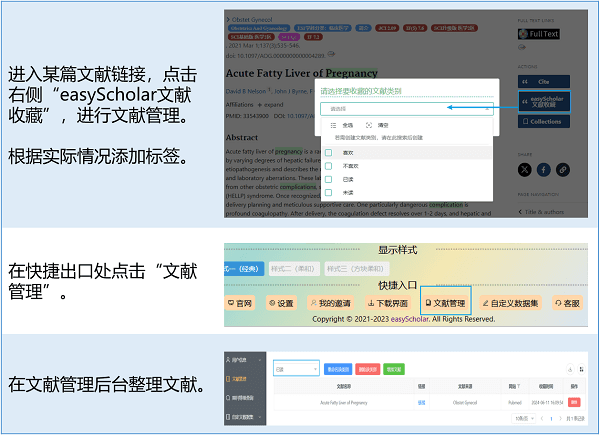Click the quote icon on the Cite button
This screenshot has height=435, width=600.
click(525, 81)
